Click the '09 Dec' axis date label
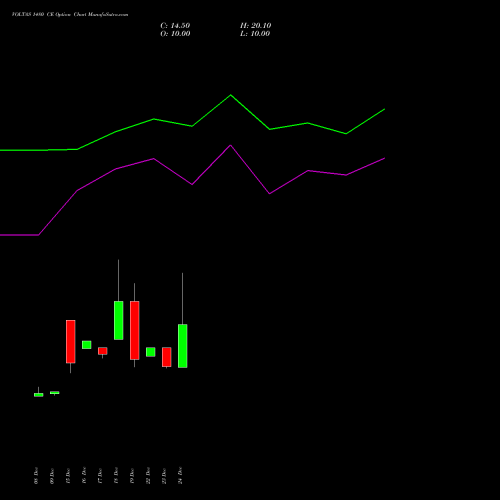500x500 pixels. [x=52, y=476]
